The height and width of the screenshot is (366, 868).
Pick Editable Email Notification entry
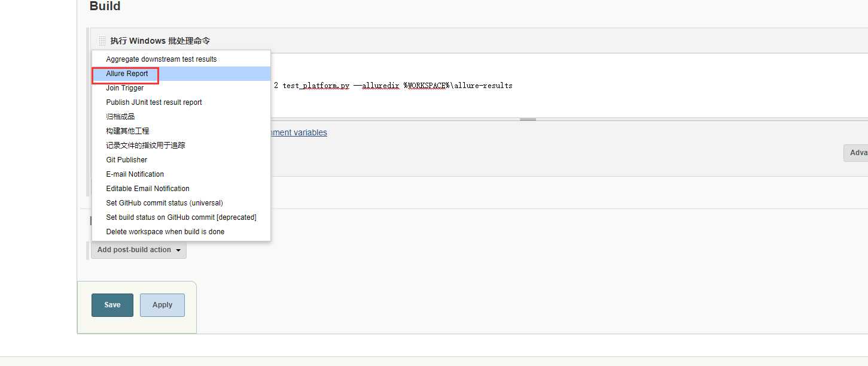pos(181,189)
